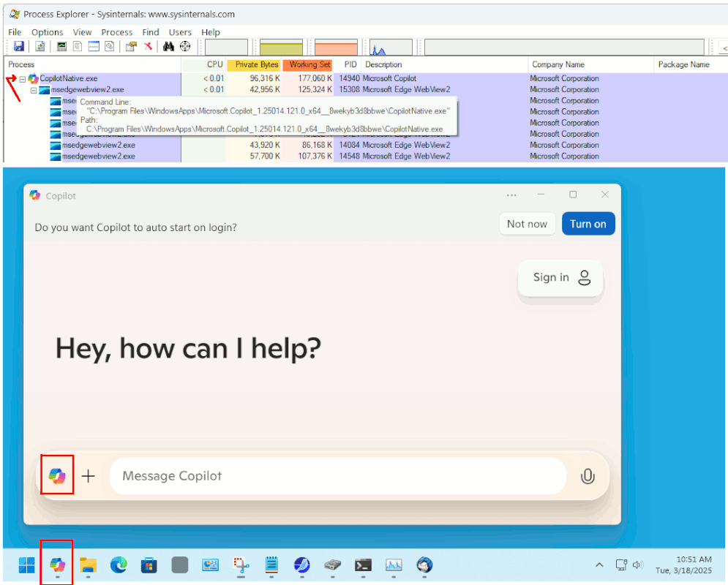The height and width of the screenshot is (585, 728).
Task: Open the Thunderbird icon in the taskbar
Action: point(424,565)
